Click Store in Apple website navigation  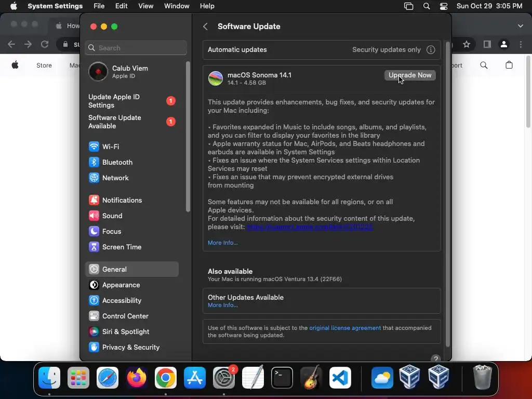[44, 65]
